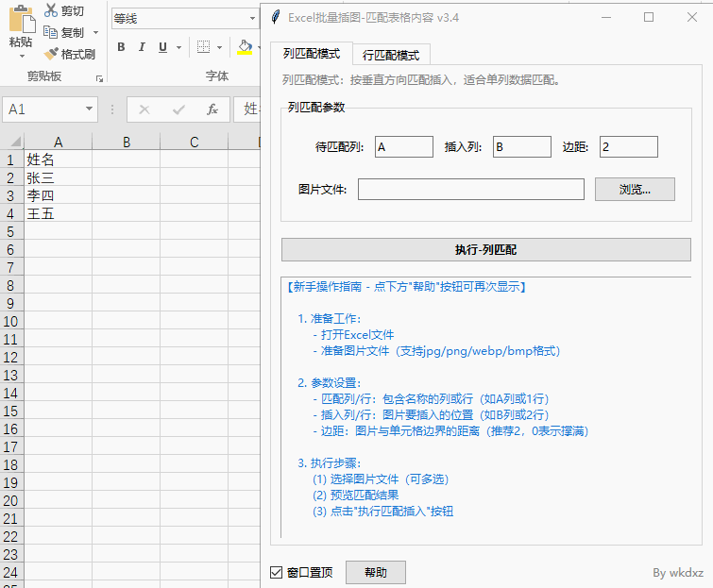Expand the Name Box A1 dropdown
Screen dimensions: 713x588
click(x=89, y=109)
